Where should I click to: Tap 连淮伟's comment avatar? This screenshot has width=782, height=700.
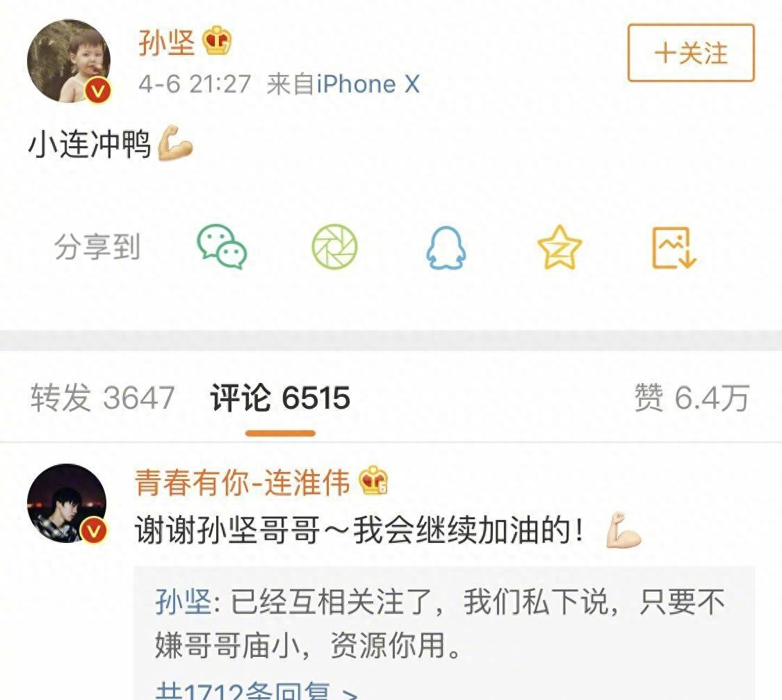pos(67,503)
